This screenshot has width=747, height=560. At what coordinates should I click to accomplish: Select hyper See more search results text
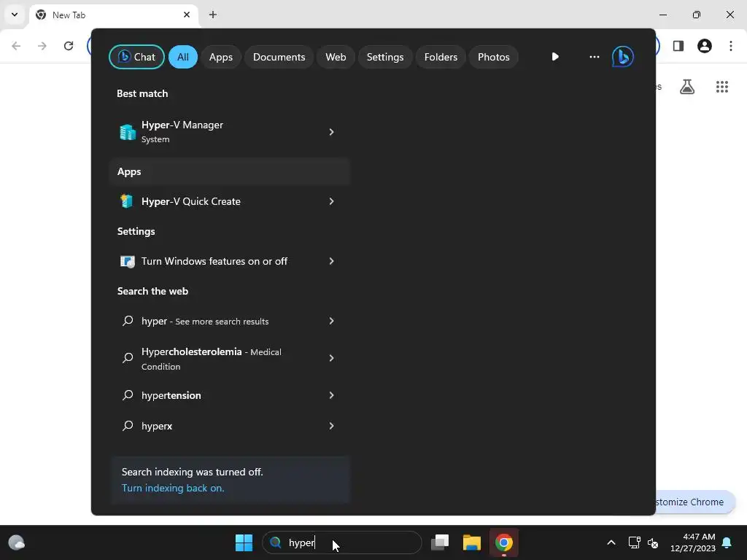click(x=205, y=322)
